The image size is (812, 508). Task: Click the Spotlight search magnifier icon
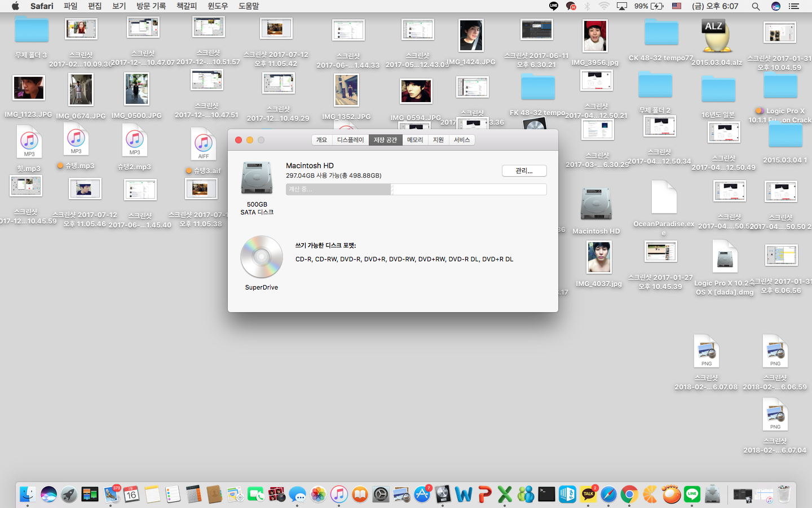click(x=756, y=6)
